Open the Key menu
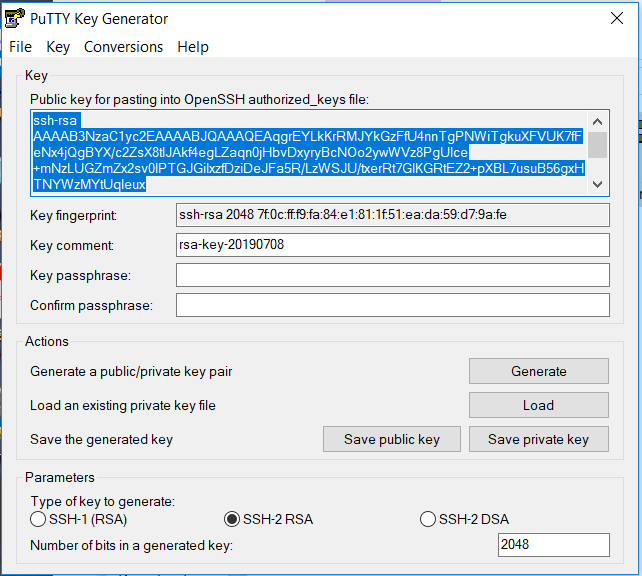This screenshot has width=642, height=576. coord(58,47)
